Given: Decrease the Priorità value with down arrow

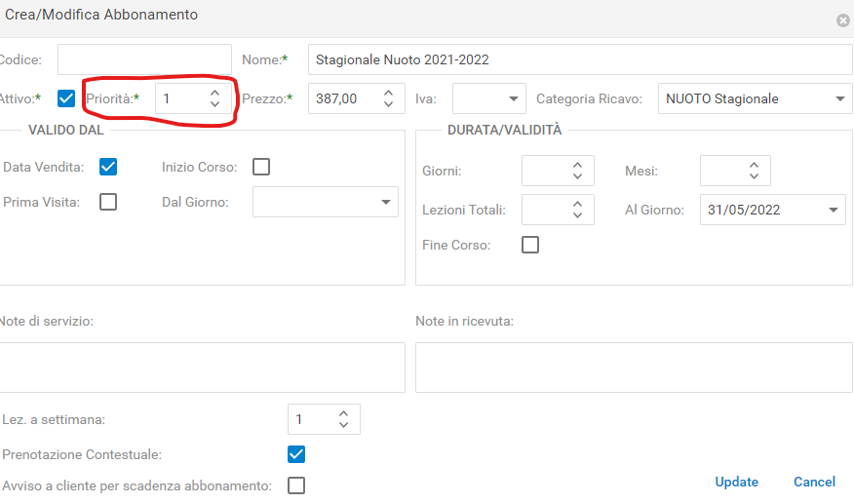Looking at the screenshot, I should coord(215,103).
